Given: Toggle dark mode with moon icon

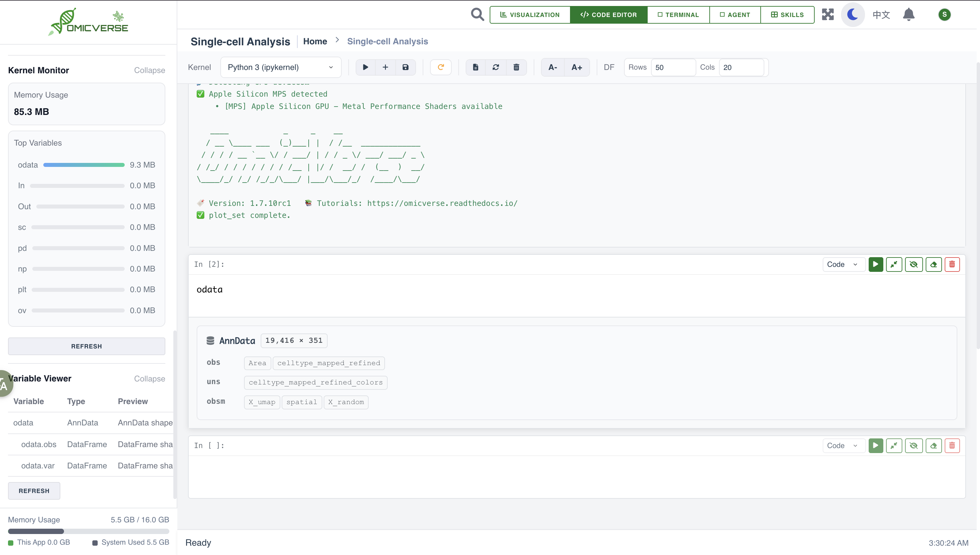Looking at the screenshot, I should [x=852, y=14].
